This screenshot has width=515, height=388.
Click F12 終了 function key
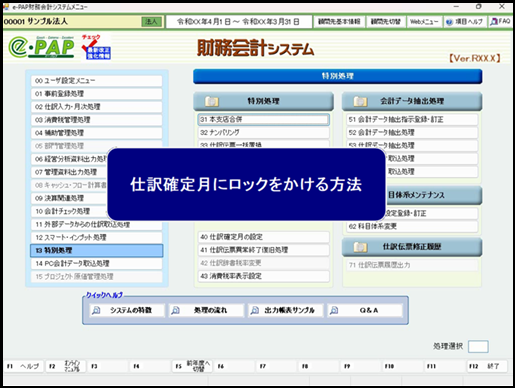click(x=487, y=366)
